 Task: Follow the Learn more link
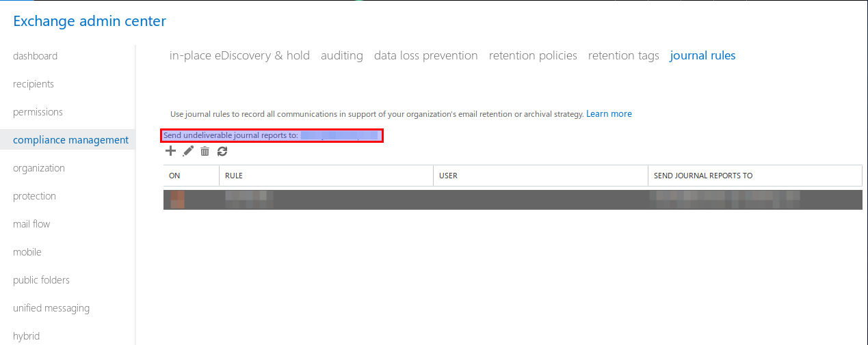[x=609, y=114]
